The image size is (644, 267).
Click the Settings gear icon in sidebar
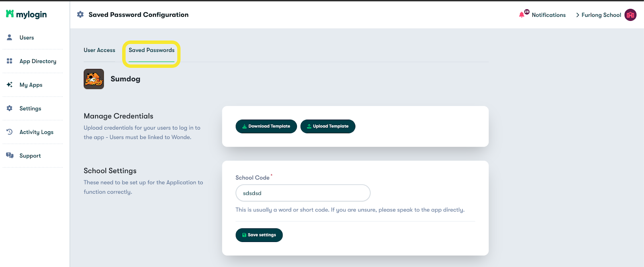9,108
